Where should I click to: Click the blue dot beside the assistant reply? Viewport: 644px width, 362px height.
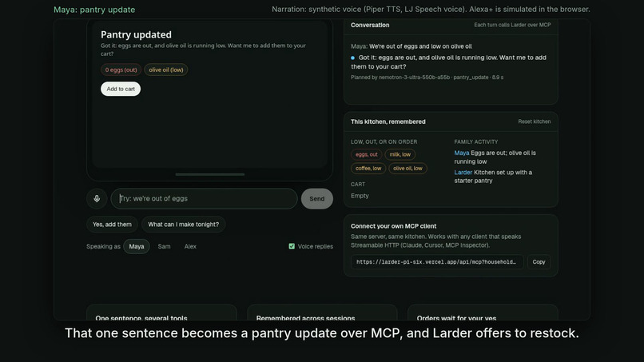[x=353, y=58]
